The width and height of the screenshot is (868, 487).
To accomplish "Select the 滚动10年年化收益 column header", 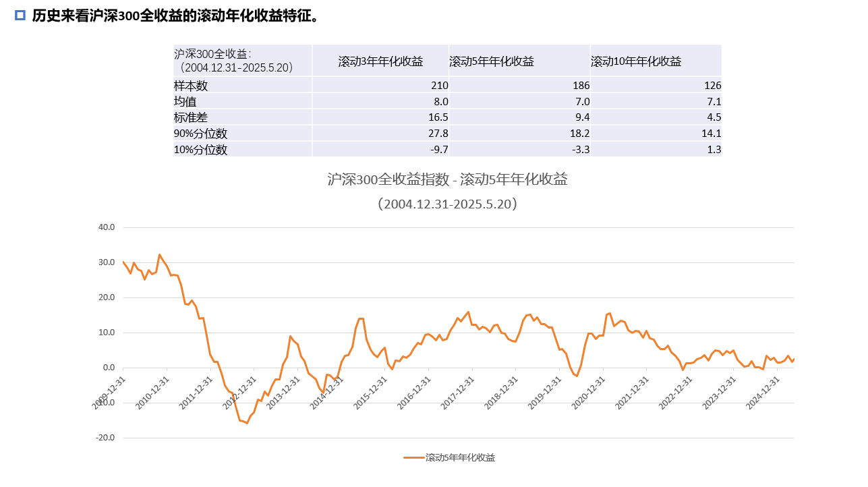I will pos(636,61).
